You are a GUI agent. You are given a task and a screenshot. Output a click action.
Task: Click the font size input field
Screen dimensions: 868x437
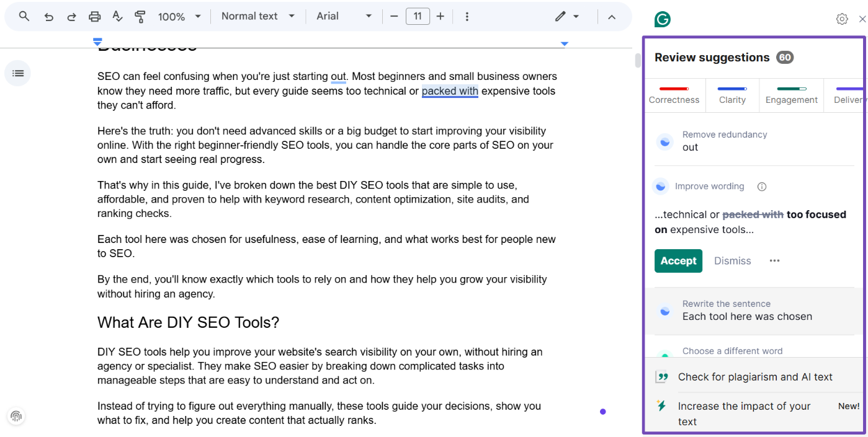[418, 17]
